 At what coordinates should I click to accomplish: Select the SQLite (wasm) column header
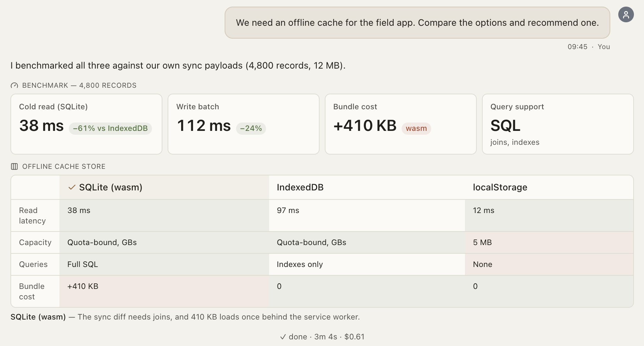[x=164, y=187]
